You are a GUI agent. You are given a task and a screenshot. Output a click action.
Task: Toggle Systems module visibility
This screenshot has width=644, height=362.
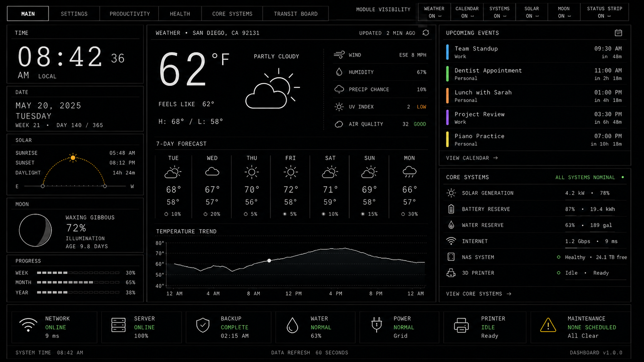tap(499, 12)
